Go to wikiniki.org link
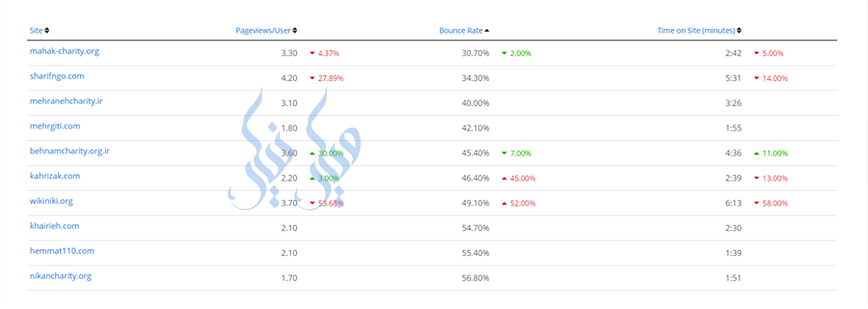This screenshot has width=868, height=309. pyautogui.click(x=51, y=201)
